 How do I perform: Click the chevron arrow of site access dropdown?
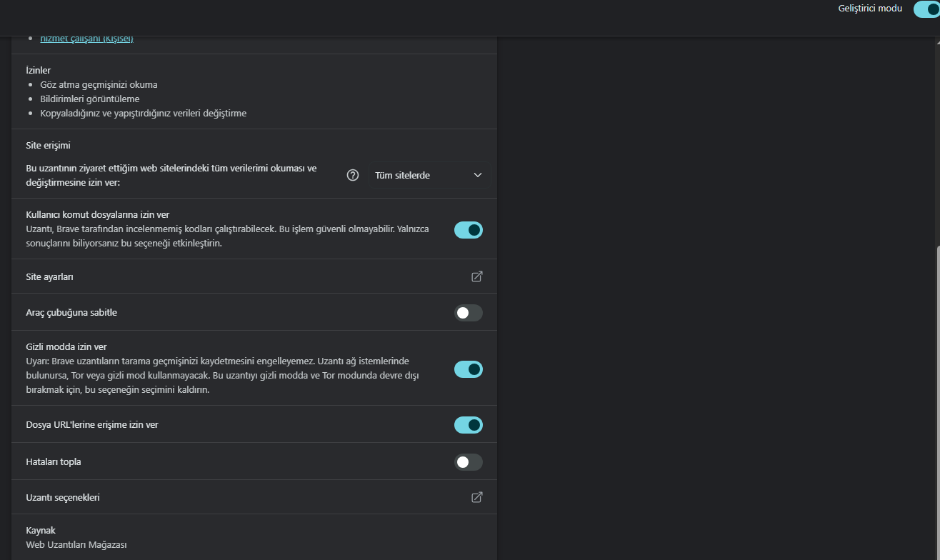(x=478, y=175)
